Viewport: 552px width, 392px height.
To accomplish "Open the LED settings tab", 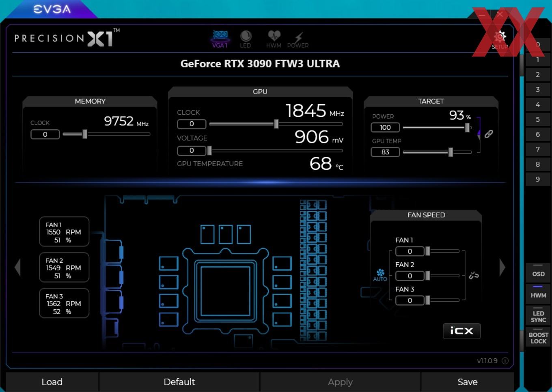I will pyautogui.click(x=246, y=39).
